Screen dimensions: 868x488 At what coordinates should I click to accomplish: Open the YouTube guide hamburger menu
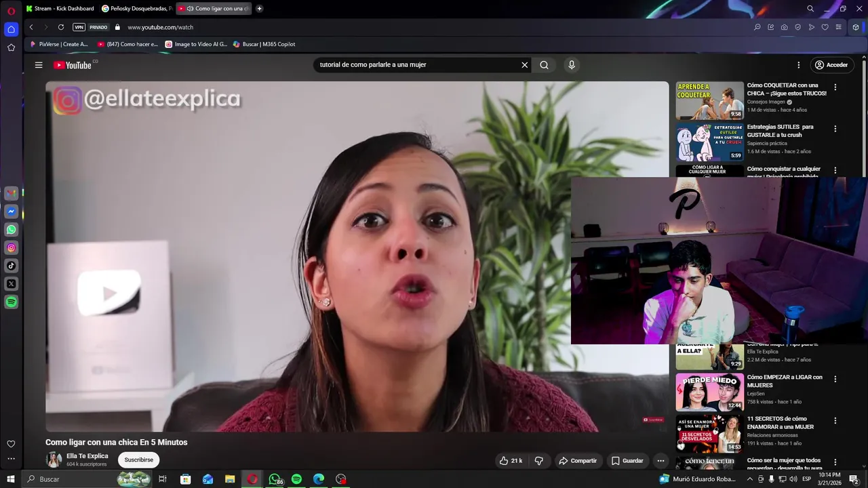pos(39,65)
